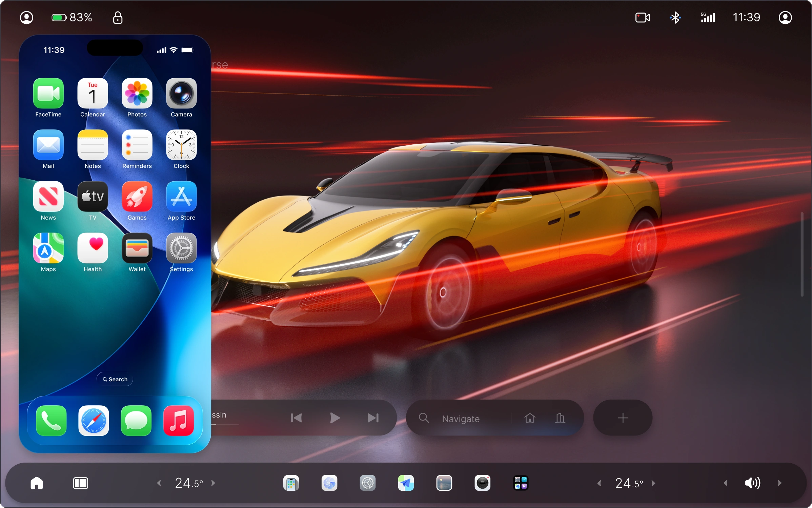Go to the car home screen

coord(37,483)
